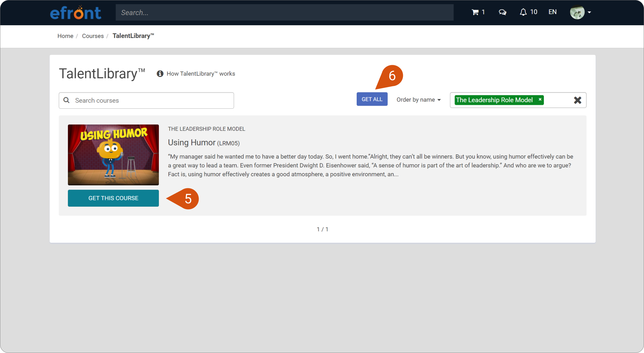Click the GET THIS COURSE button

[x=113, y=198]
